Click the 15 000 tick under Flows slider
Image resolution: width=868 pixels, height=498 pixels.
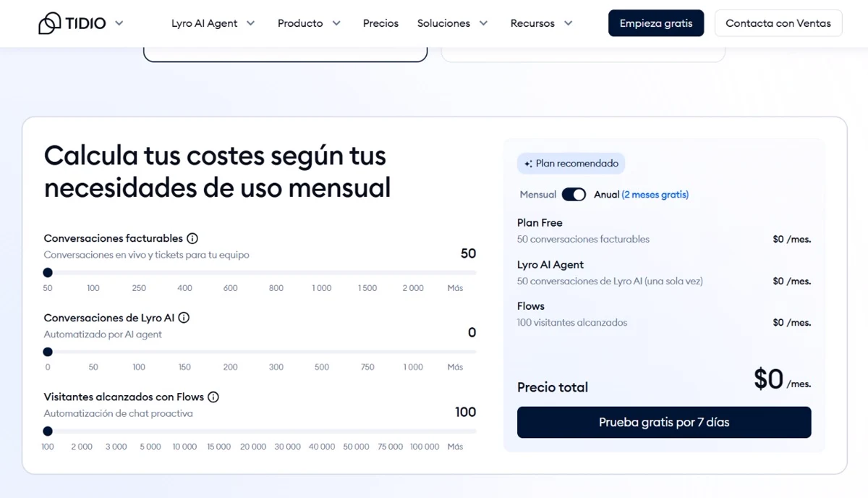(219, 447)
